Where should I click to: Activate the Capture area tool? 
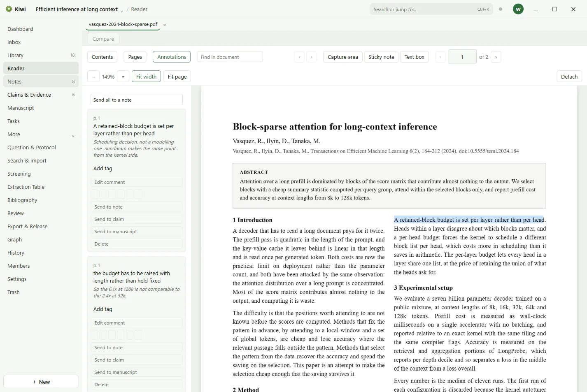pyautogui.click(x=343, y=57)
